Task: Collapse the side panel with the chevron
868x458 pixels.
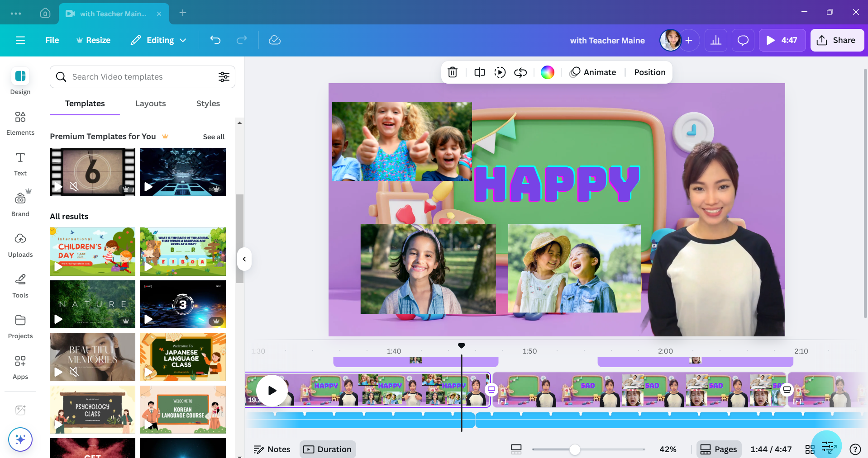Action: click(x=244, y=259)
